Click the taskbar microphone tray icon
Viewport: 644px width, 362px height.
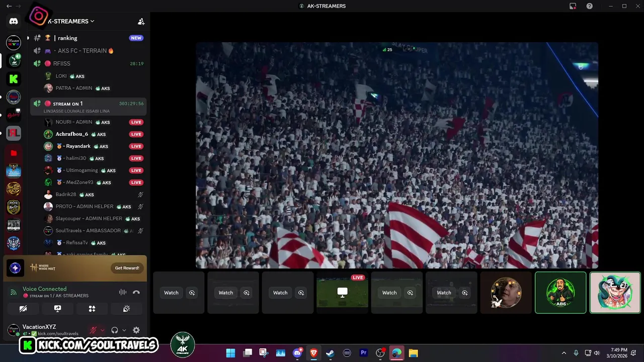(576, 353)
